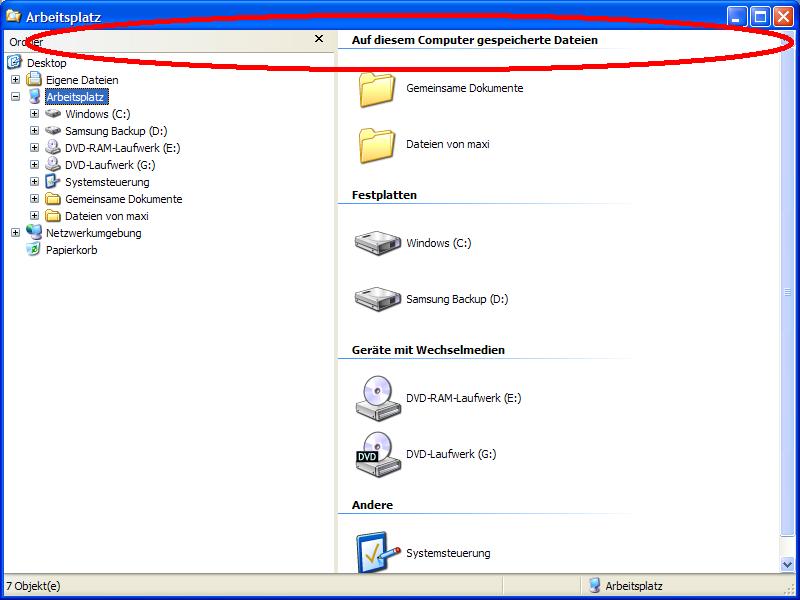Click Arbeitsplatz computer icon in tree
This screenshot has width=800, height=600.
pyautogui.click(x=34, y=96)
